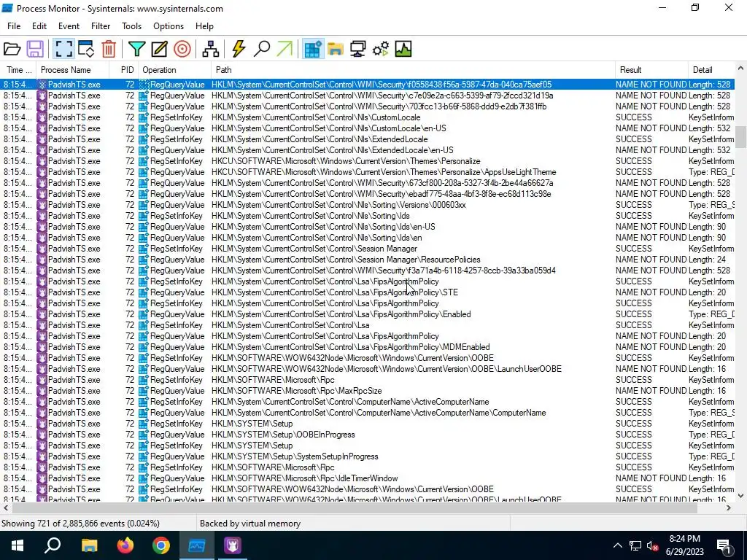Click the Path column header

coord(413,70)
